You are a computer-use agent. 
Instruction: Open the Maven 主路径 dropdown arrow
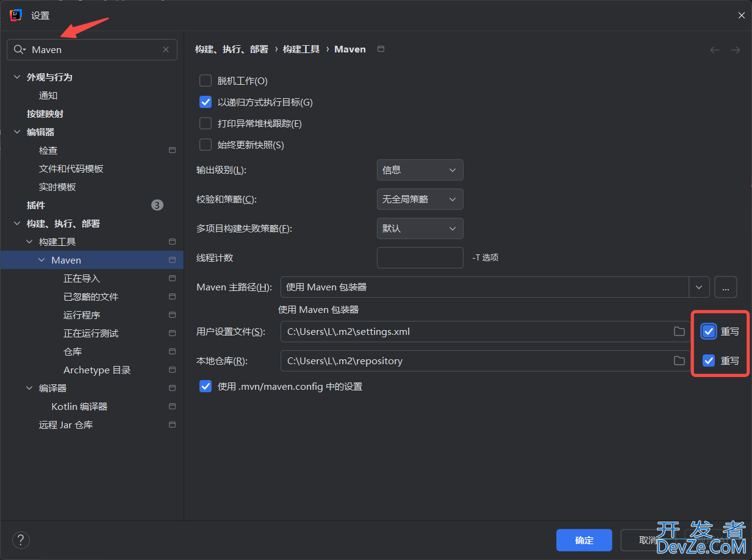(x=699, y=287)
